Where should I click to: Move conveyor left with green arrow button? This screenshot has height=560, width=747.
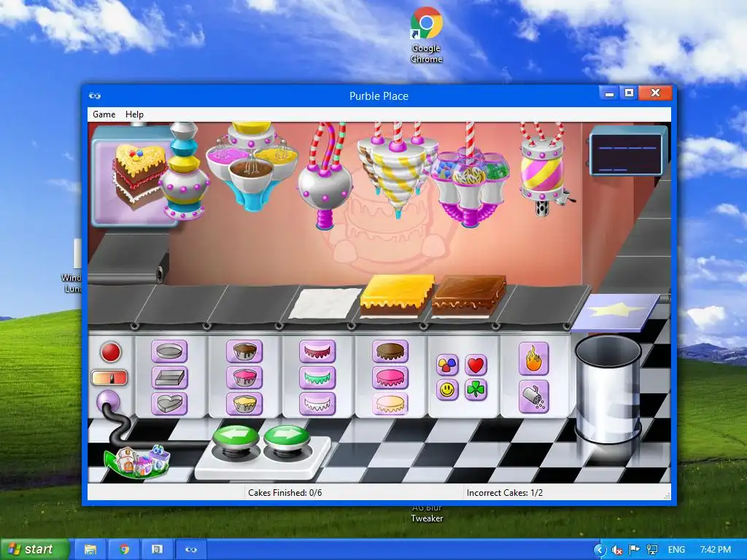pyautogui.click(x=236, y=437)
